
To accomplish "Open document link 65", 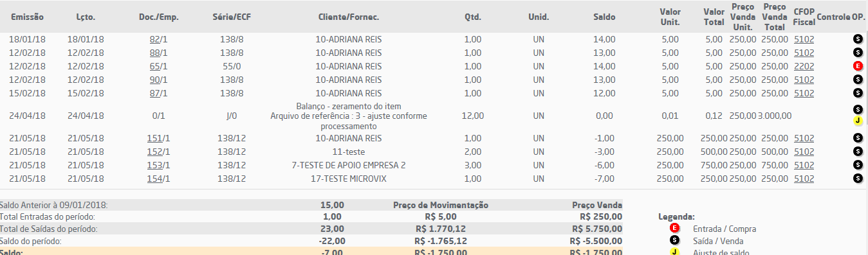I will point(154,66).
